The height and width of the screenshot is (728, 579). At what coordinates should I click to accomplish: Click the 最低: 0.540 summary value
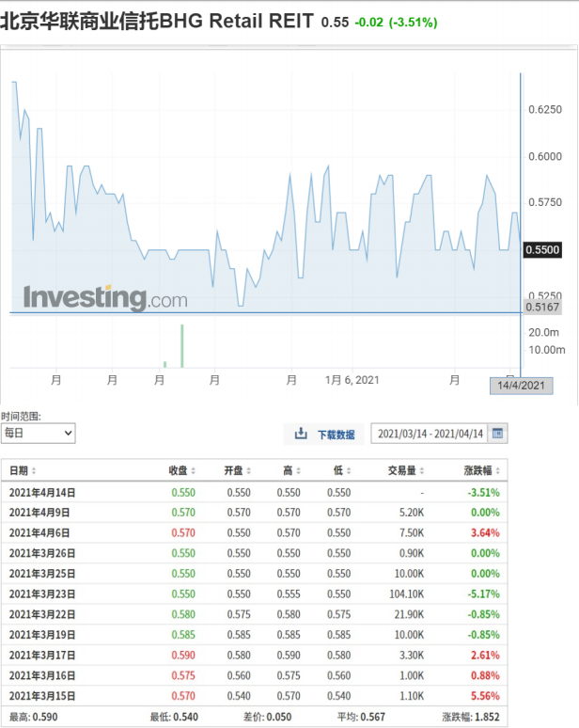click(x=174, y=717)
